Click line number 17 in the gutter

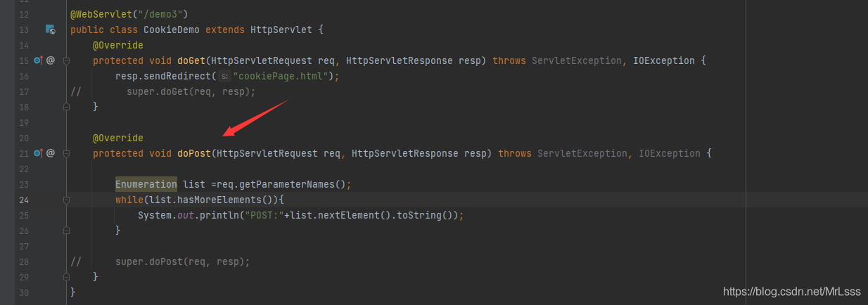[x=25, y=91]
